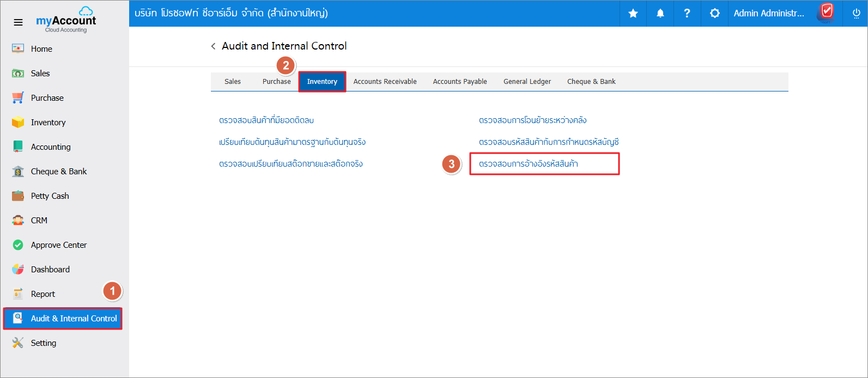Click the help question mark icon
The width and height of the screenshot is (868, 378).
point(687,14)
